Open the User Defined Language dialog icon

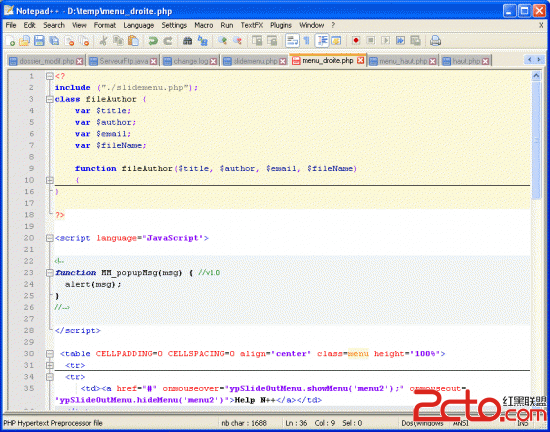pyautogui.click(x=336, y=41)
